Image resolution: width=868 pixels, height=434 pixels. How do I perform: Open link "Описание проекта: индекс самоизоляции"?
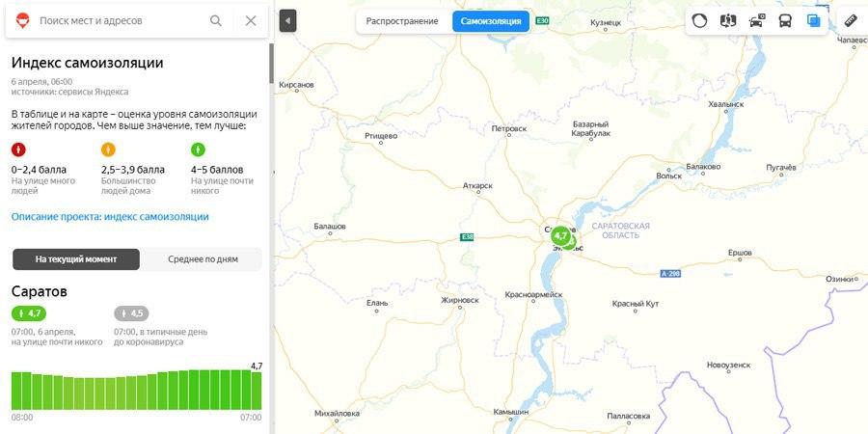pyautogui.click(x=110, y=217)
